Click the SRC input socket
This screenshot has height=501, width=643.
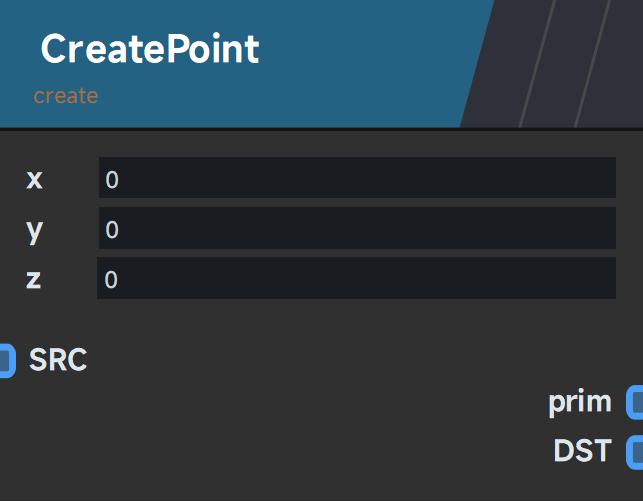6,360
